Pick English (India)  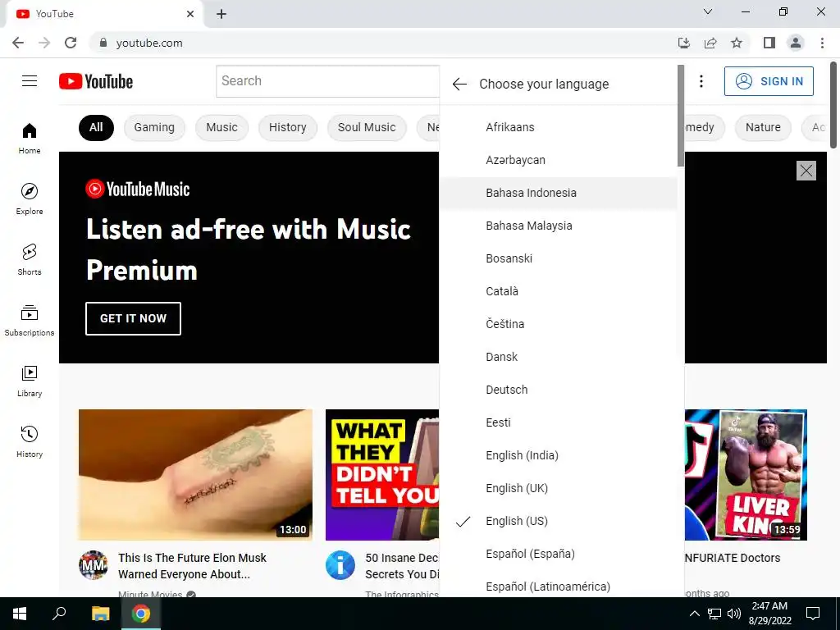click(558, 455)
